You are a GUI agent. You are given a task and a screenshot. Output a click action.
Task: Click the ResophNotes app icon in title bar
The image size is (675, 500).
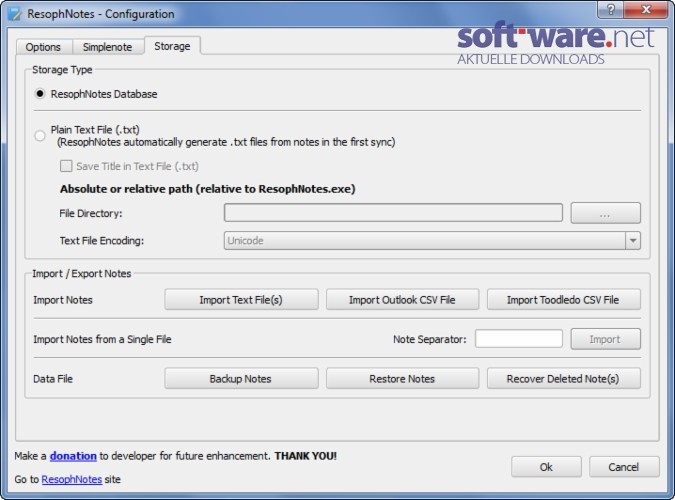coord(14,14)
